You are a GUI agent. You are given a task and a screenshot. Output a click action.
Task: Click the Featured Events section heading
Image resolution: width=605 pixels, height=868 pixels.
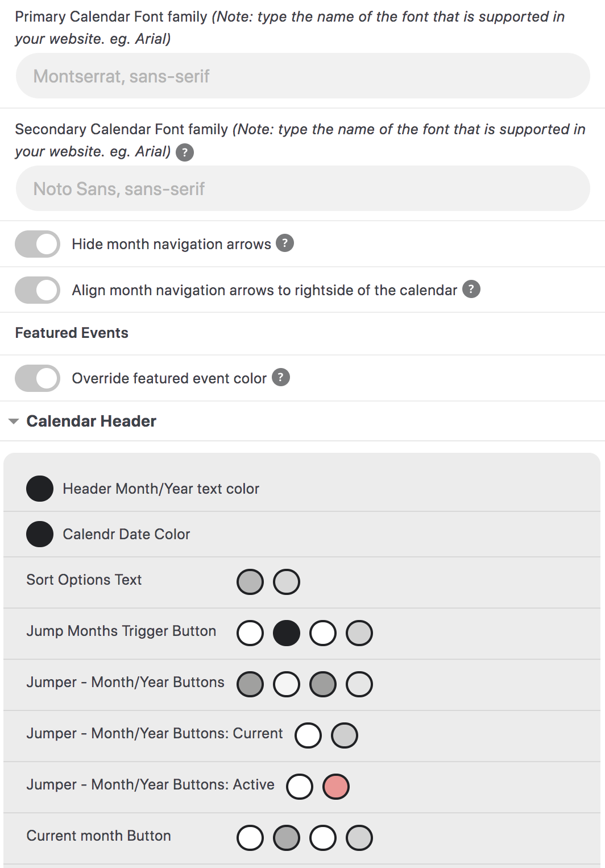71,333
